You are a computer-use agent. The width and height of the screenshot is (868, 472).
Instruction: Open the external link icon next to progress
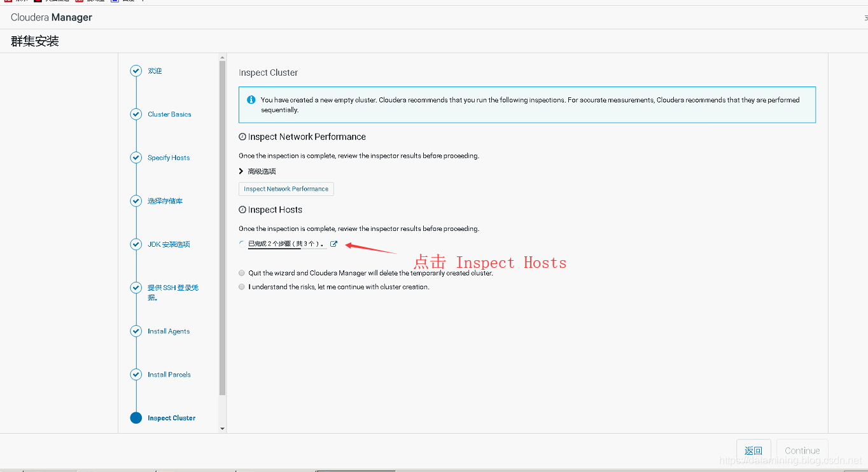(333, 244)
